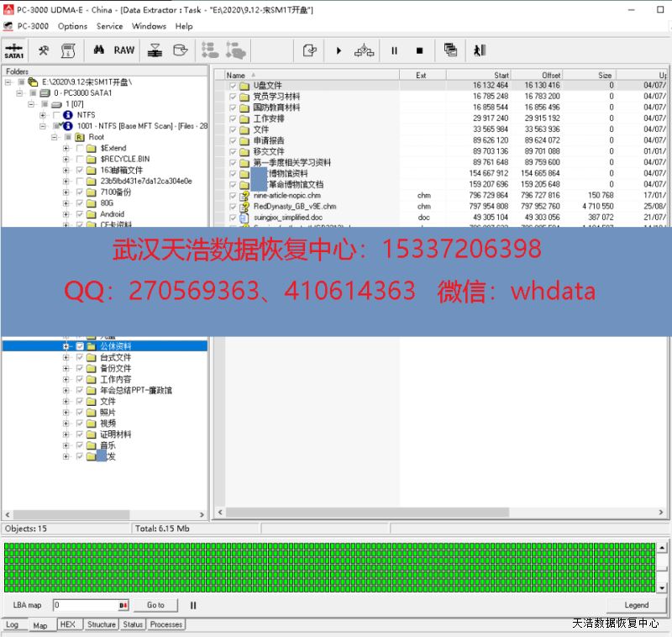Image resolution: width=672 pixels, height=637 pixels.
Task: Click the Pause icon in the top toolbar
Action: [x=393, y=51]
